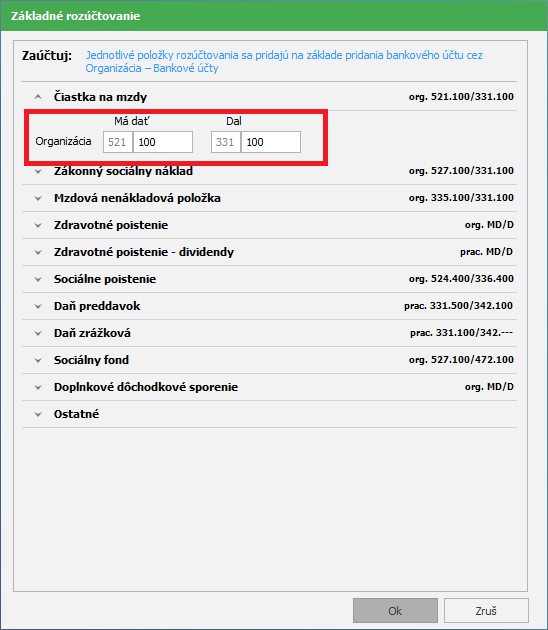Expand the Sociálne poistenie chevron
The image size is (548, 630).
point(38,279)
